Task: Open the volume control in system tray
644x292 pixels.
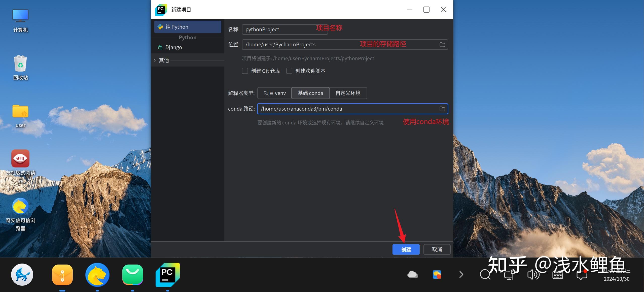Action: [533, 274]
